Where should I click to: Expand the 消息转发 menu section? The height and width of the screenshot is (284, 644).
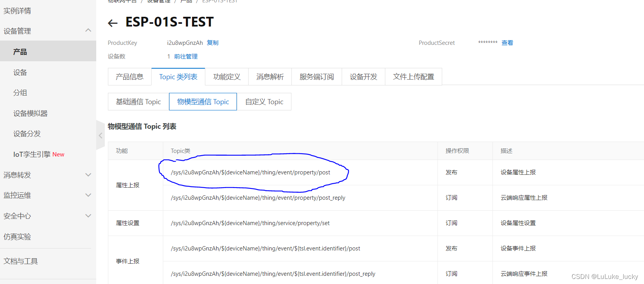88,175
